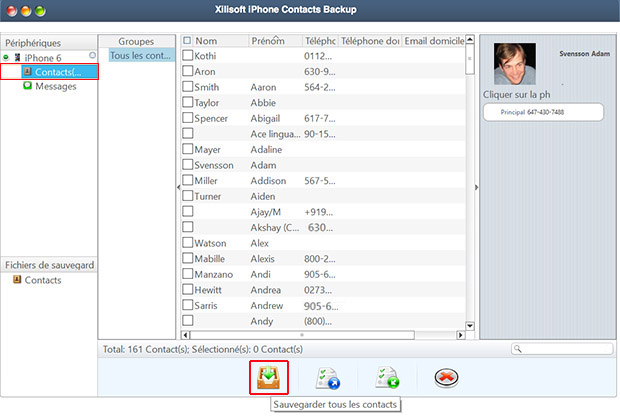
Task: Click the Périphériques panel header
Action: tap(49, 43)
